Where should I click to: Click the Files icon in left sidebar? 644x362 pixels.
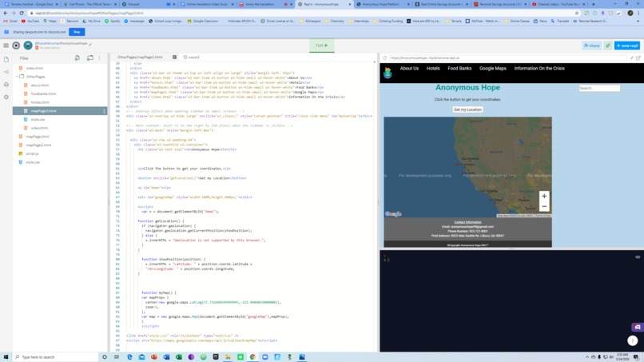[6, 59]
